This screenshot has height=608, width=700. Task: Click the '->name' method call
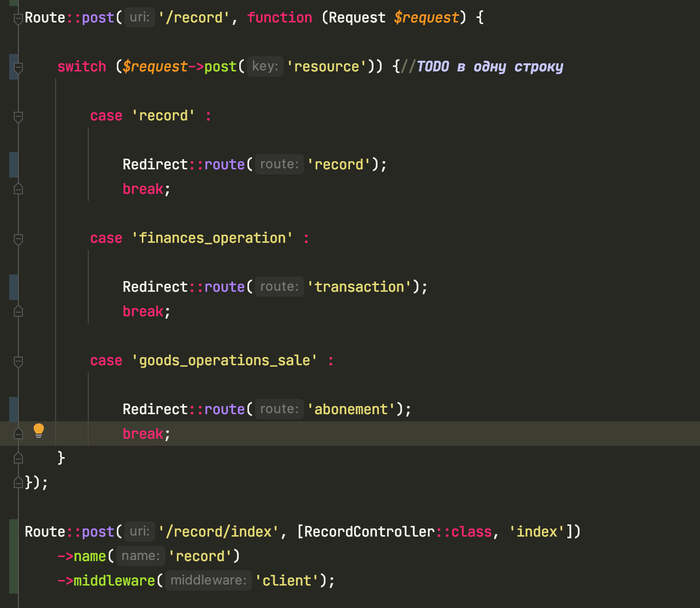(x=82, y=556)
